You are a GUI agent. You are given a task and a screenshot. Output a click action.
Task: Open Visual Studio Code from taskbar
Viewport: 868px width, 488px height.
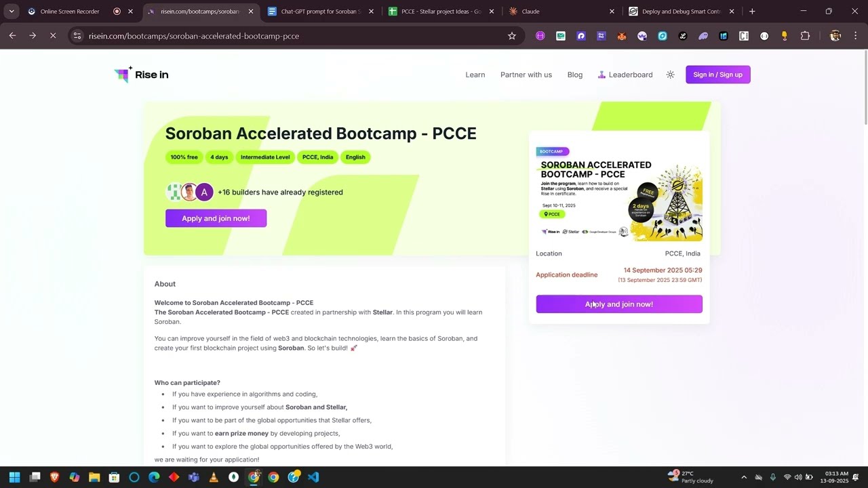click(313, 477)
